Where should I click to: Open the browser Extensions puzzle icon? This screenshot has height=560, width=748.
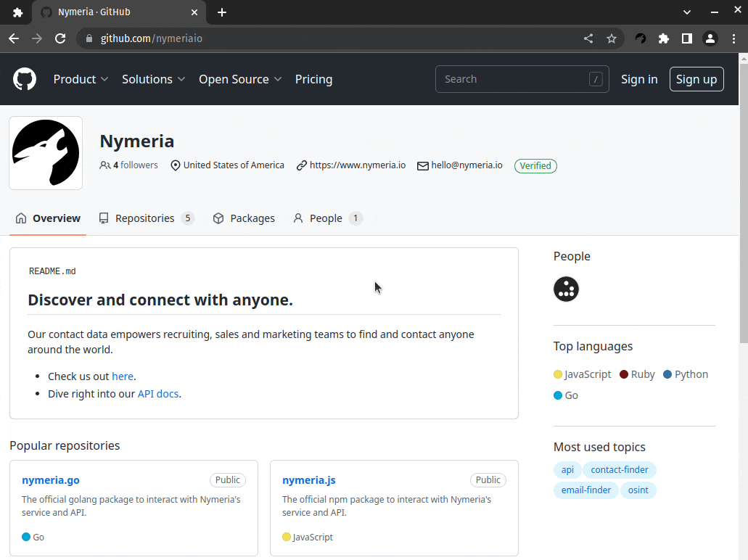pos(663,38)
